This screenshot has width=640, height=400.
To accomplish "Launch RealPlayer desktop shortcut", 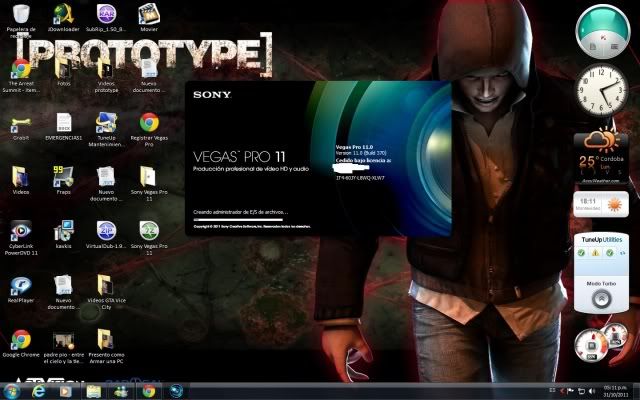I will (x=20, y=285).
